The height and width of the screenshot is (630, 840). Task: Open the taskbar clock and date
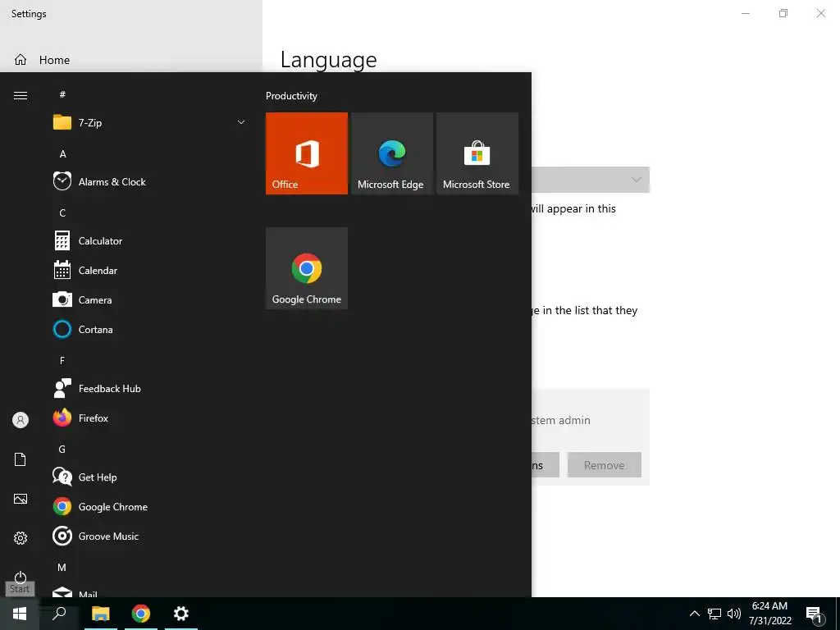[x=769, y=614]
